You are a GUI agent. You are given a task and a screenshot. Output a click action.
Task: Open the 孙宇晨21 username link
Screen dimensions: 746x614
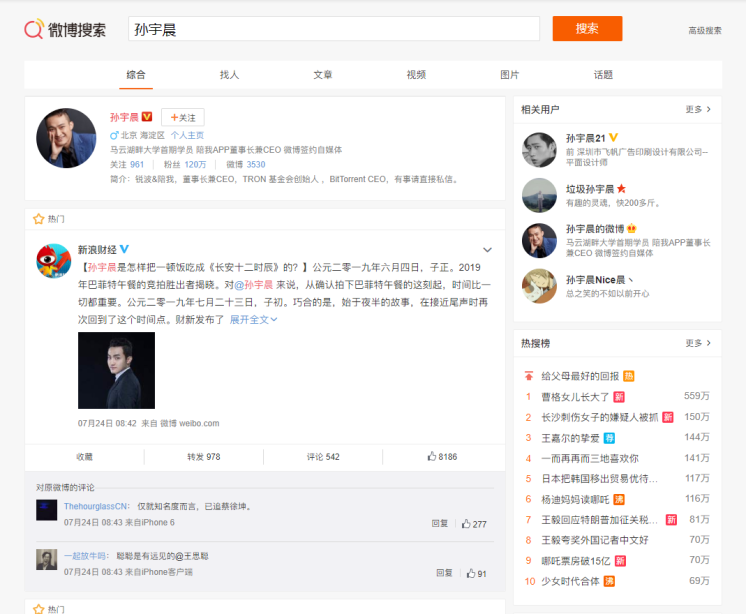click(585, 138)
